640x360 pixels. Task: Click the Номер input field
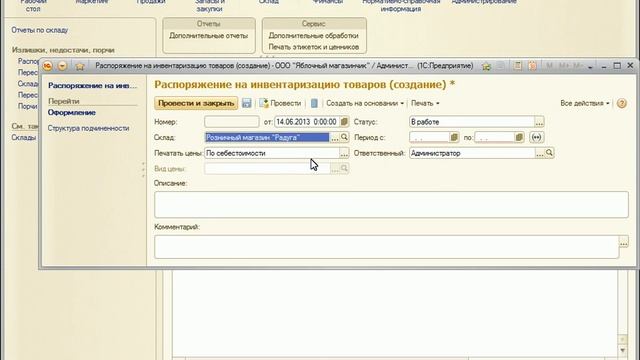pyautogui.click(x=231, y=122)
